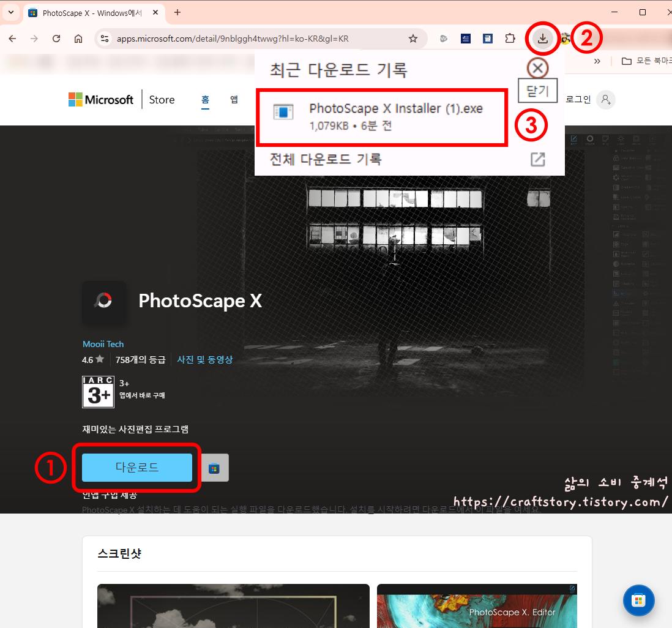
Task: Click the PhotoScape X app logo icon
Action: click(103, 301)
